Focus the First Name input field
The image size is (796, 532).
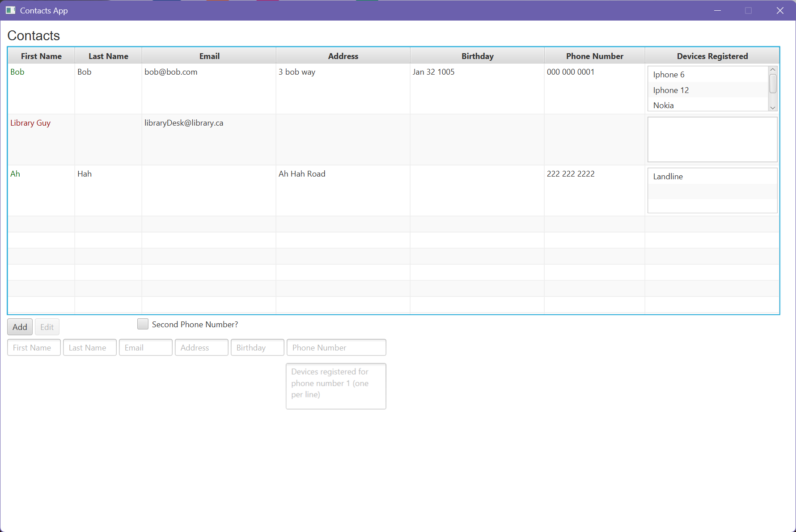click(x=34, y=347)
